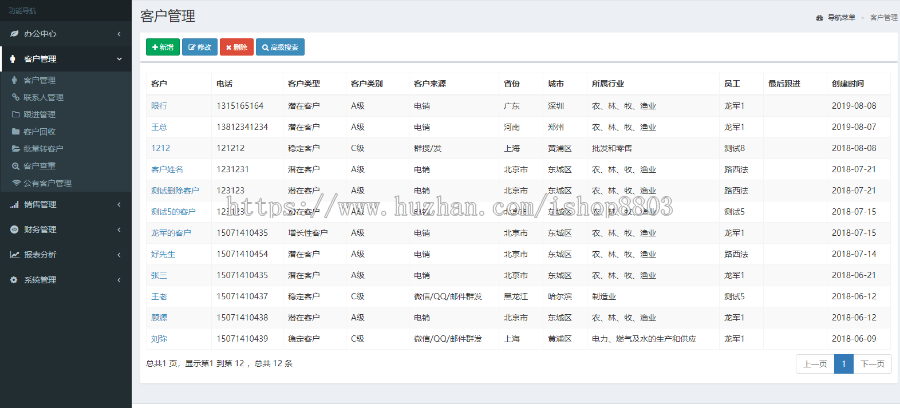Image resolution: width=900 pixels, height=408 pixels.
Task: Click the red 删除 button
Action: [x=236, y=47]
